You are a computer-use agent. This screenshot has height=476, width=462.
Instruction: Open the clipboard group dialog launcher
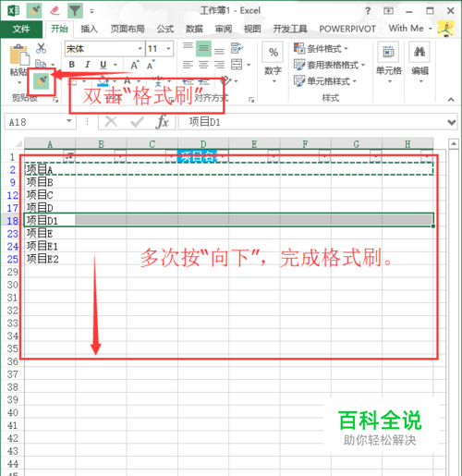[55, 99]
